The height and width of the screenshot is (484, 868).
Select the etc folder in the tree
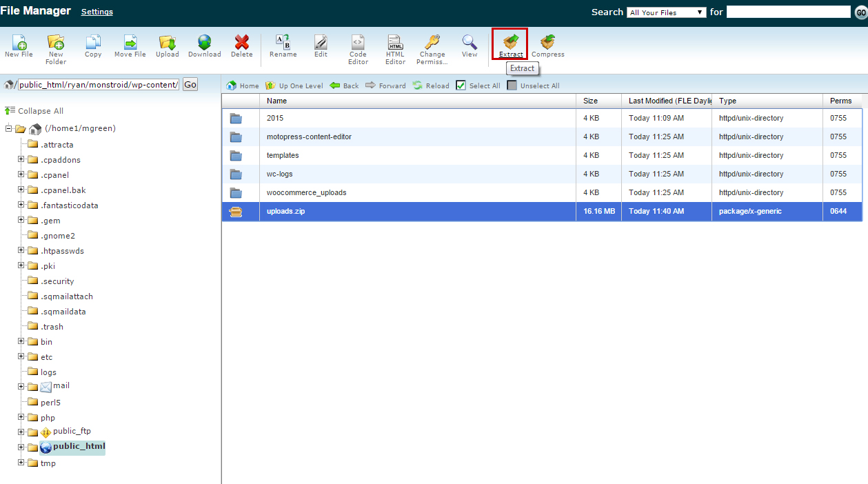click(46, 357)
